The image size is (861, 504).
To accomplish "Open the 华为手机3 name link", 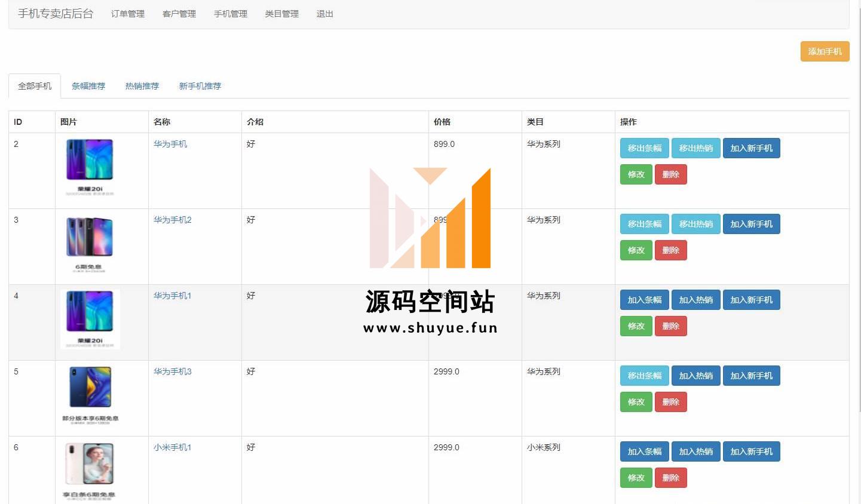I will pos(173,371).
